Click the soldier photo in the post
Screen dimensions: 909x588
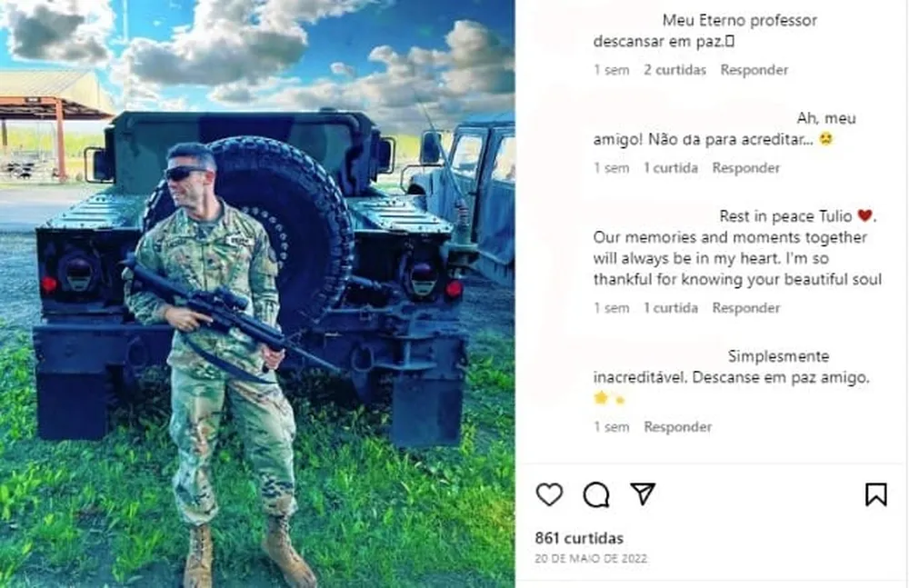click(x=257, y=294)
